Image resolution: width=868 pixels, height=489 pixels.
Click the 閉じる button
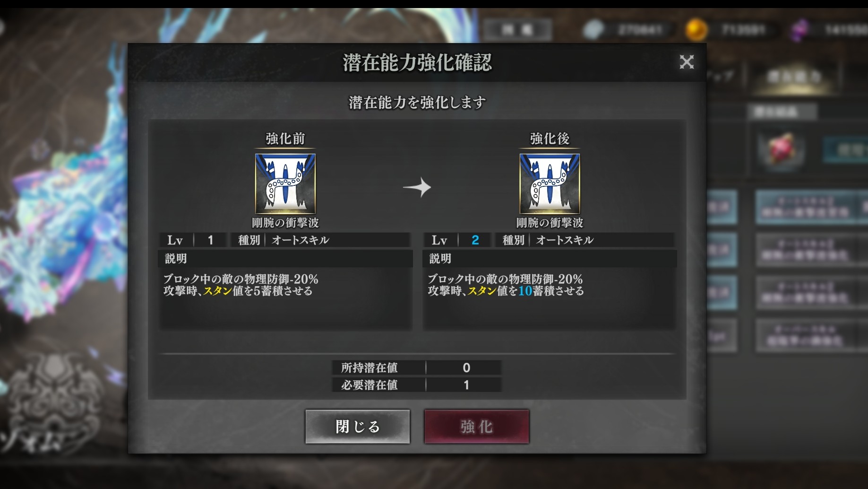358,427
